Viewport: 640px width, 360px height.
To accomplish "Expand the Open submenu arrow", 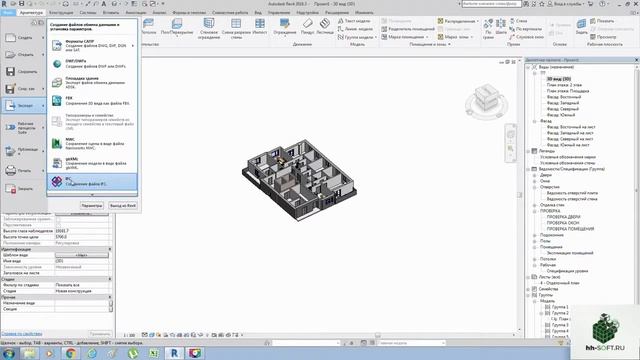I will pos(43,55).
